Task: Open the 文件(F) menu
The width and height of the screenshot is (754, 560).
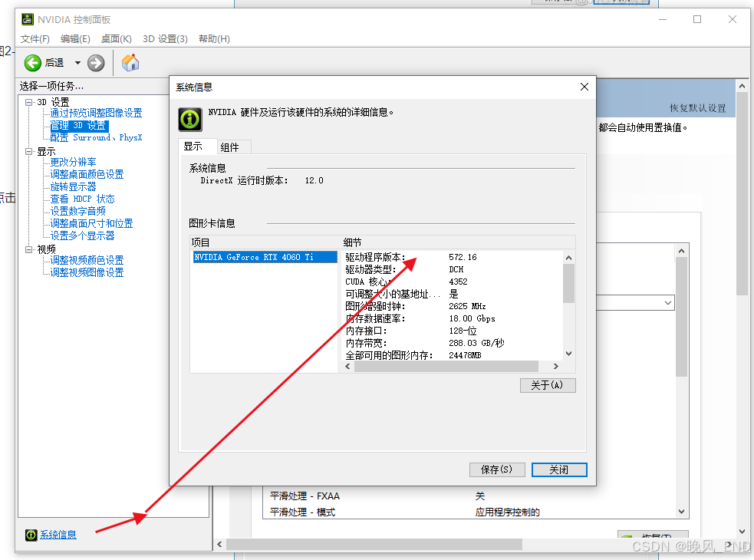Action: [35, 39]
